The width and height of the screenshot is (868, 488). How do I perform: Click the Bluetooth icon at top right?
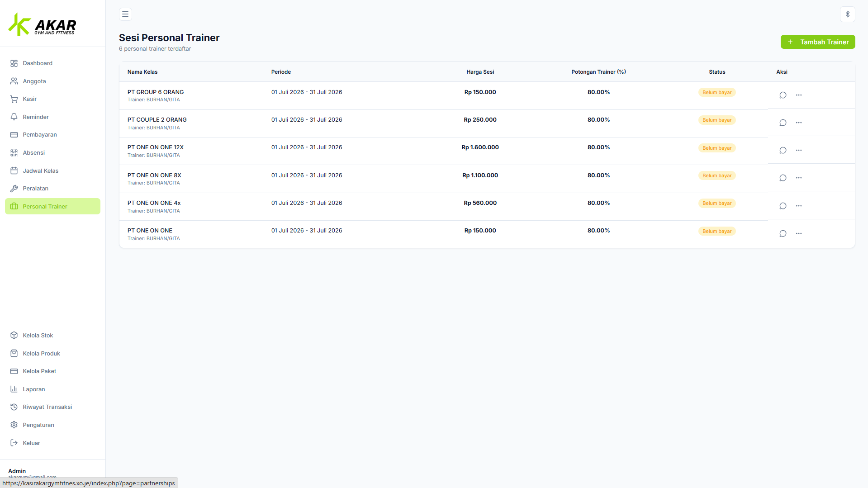(847, 14)
